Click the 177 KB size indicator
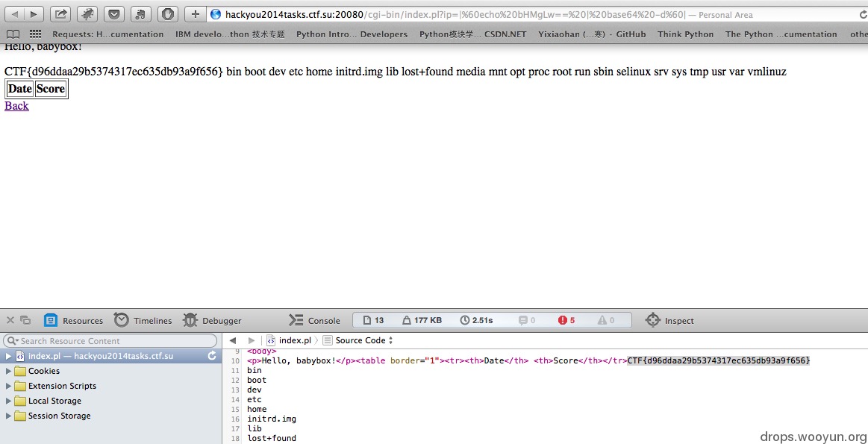This screenshot has height=444, width=868. click(x=422, y=320)
